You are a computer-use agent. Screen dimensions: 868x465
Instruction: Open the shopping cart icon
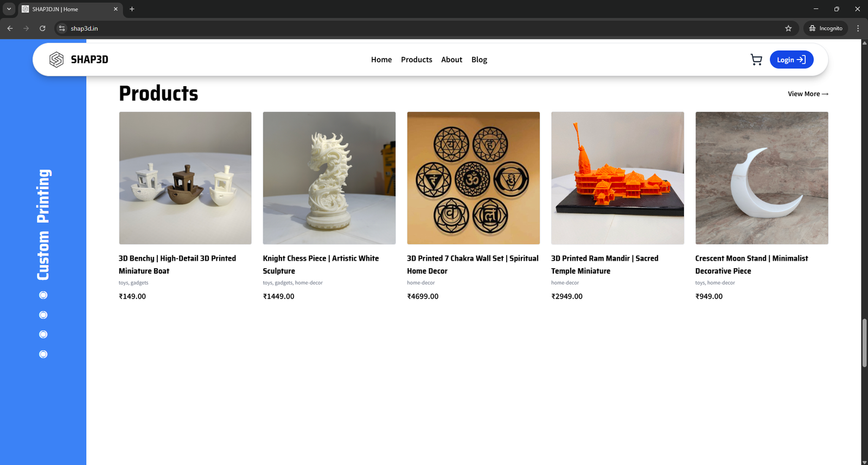pyautogui.click(x=756, y=60)
